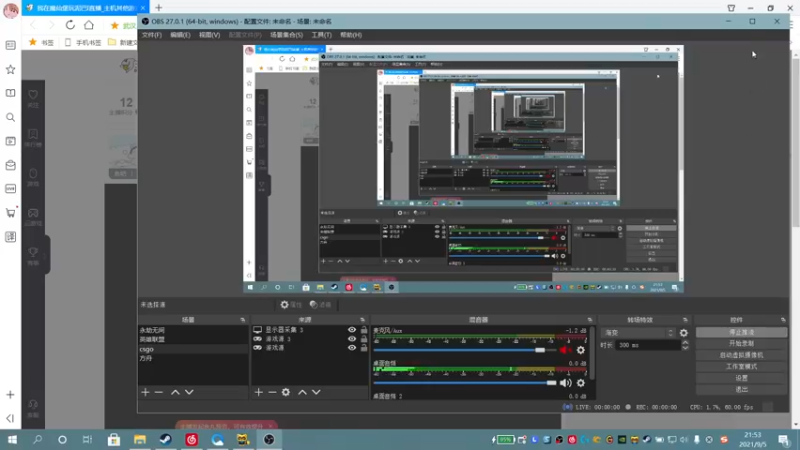Open the 编辑(E) menu
Screen dimensions: 800x450
pyautogui.click(x=180, y=35)
